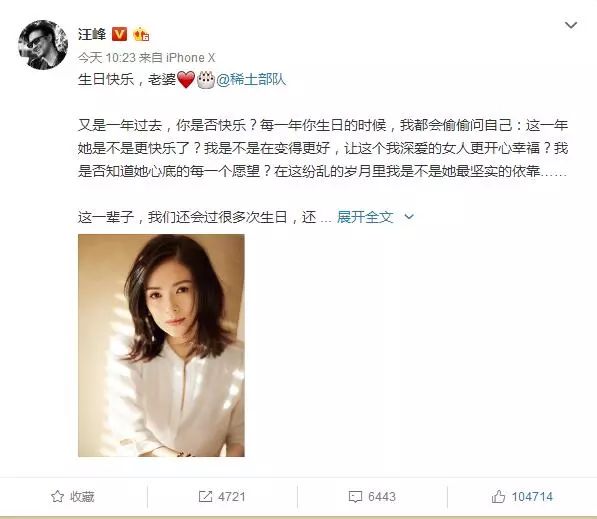
Task: Click the orange V verified badge
Action: pyautogui.click(x=119, y=35)
